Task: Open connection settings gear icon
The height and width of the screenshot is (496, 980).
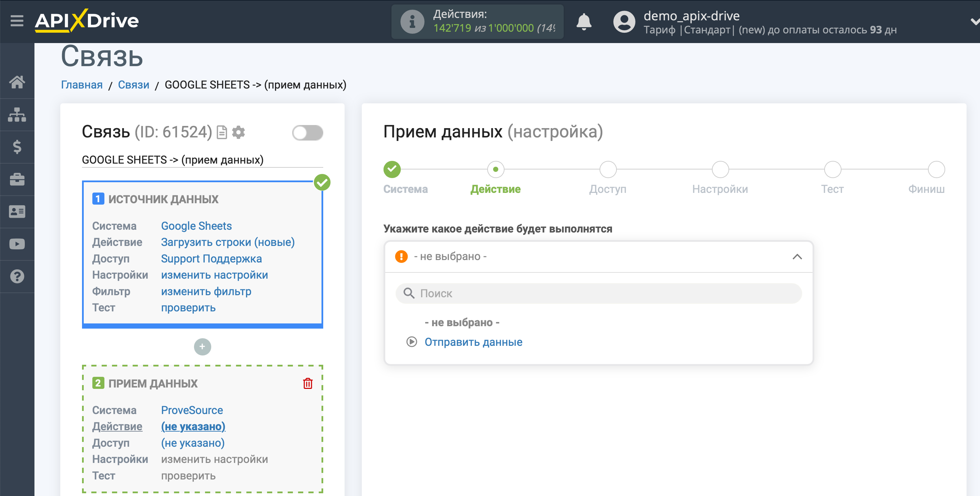Action: tap(238, 132)
